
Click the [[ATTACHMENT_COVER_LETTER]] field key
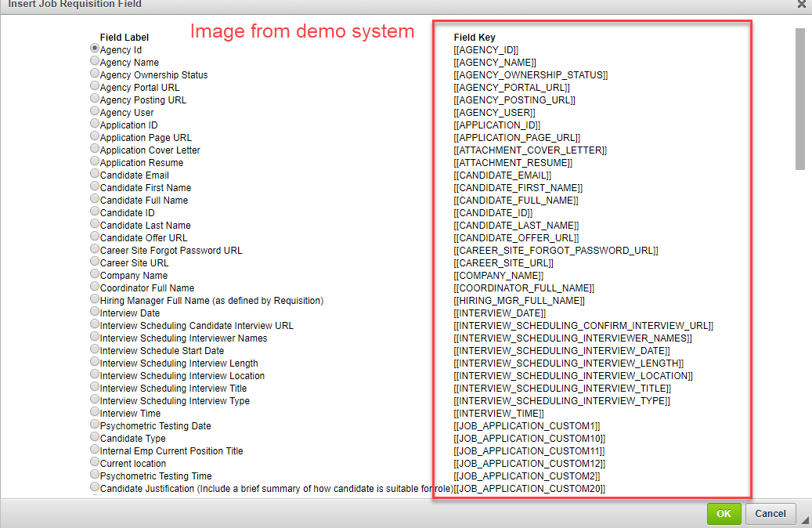530,150
